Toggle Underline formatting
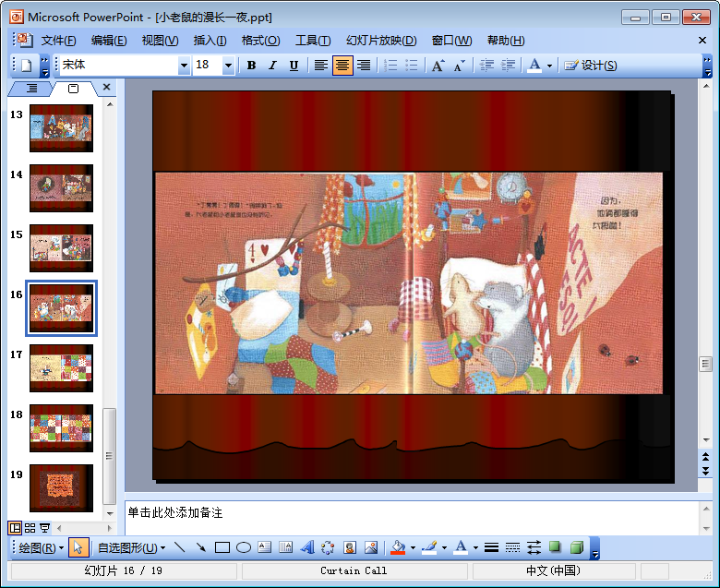Image resolution: width=720 pixels, height=588 pixels. tap(294, 66)
